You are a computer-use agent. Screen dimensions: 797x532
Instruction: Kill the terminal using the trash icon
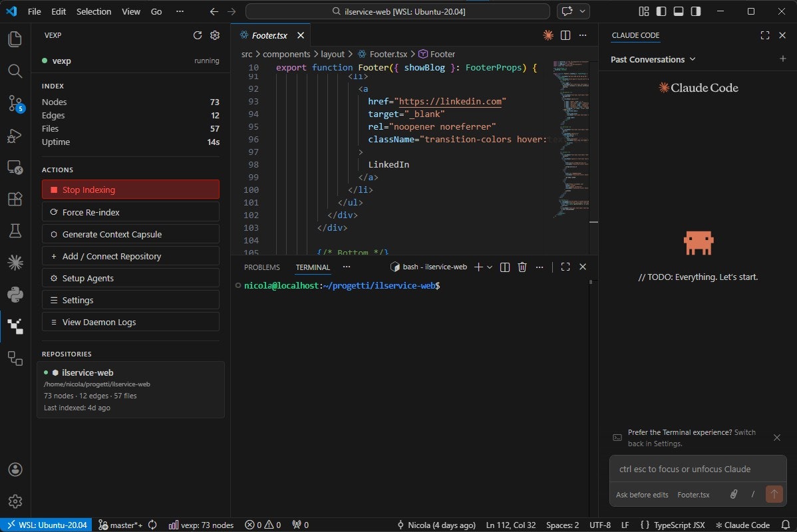point(522,267)
